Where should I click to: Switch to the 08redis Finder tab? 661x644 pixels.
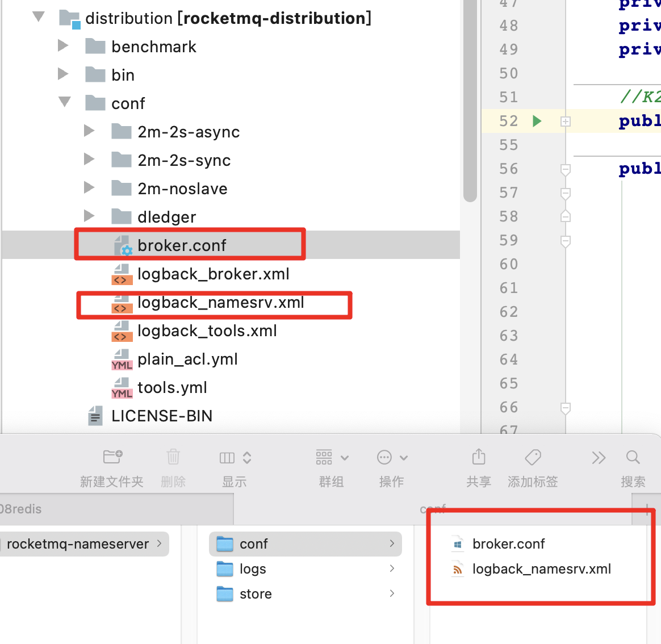pos(116,509)
